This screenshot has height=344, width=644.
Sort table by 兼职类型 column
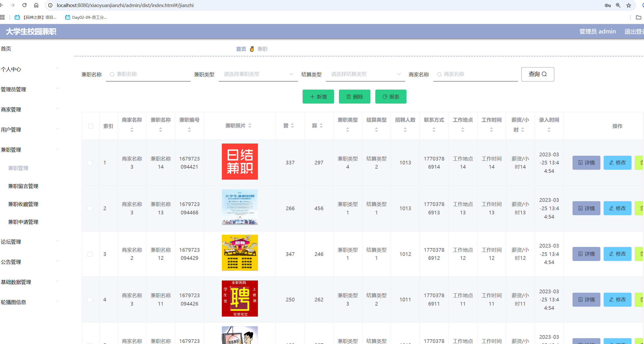(348, 129)
